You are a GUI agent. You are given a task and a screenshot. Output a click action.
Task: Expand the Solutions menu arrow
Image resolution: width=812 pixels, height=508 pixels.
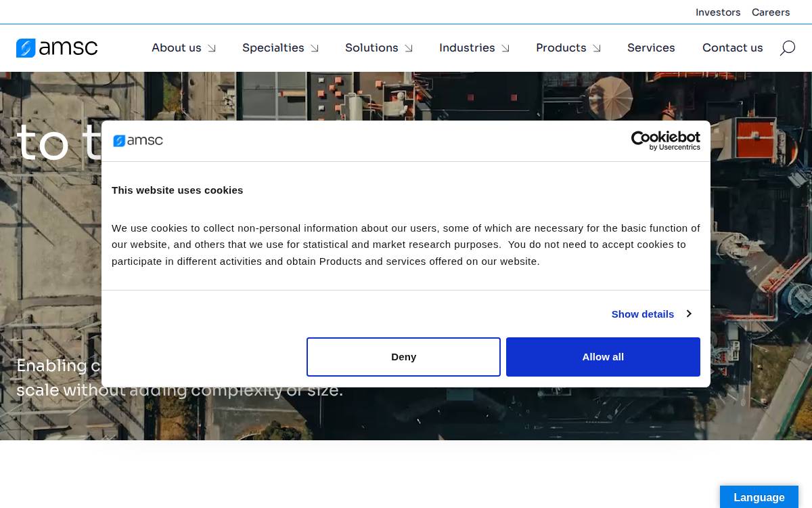click(409, 48)
